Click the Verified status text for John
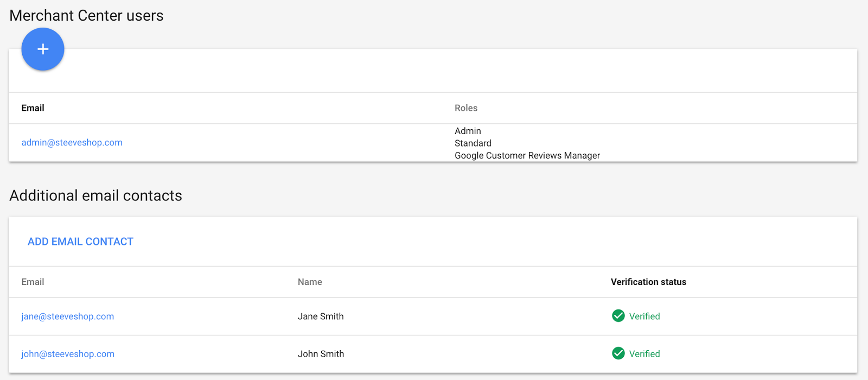 pyautogui.click(x=644, y=354)
